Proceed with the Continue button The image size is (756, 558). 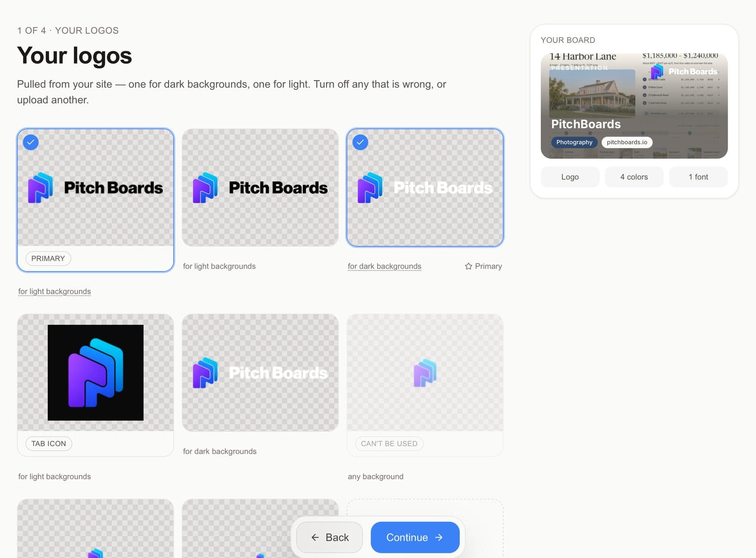[415, 537]
